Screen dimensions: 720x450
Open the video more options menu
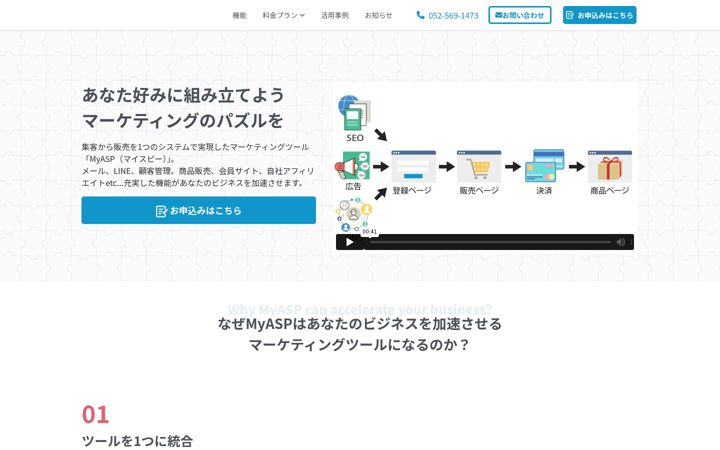631,242
